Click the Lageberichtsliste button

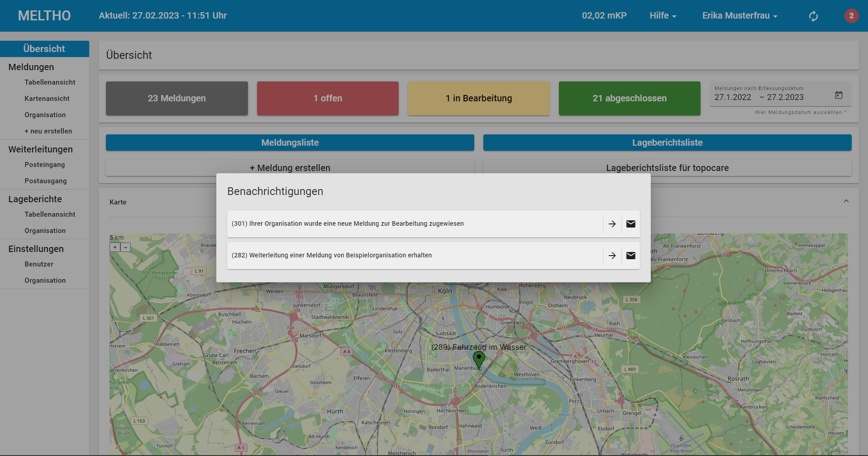point(667,142)
